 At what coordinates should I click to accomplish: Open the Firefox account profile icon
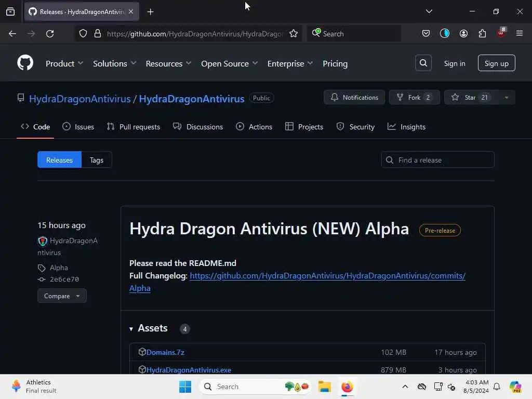[x=463, y=34]
